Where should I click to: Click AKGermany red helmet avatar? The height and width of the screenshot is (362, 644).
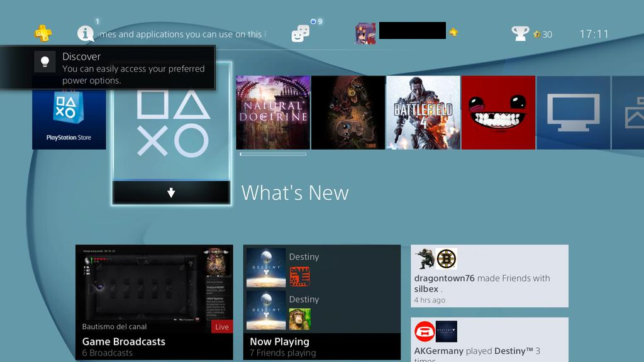click(425, 332)
